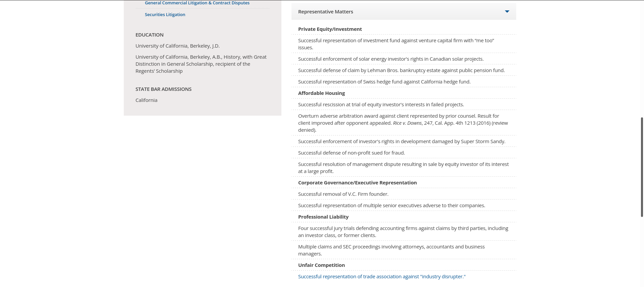644x287 pixels.
Task: Click the Corporate Governance/Executive Representation heading
Action: click(x=357, y=183)
